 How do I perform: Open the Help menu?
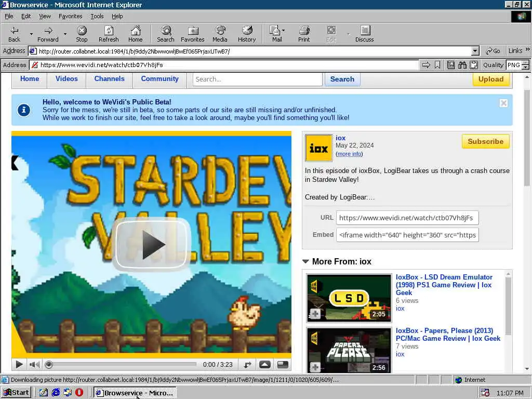117,16
